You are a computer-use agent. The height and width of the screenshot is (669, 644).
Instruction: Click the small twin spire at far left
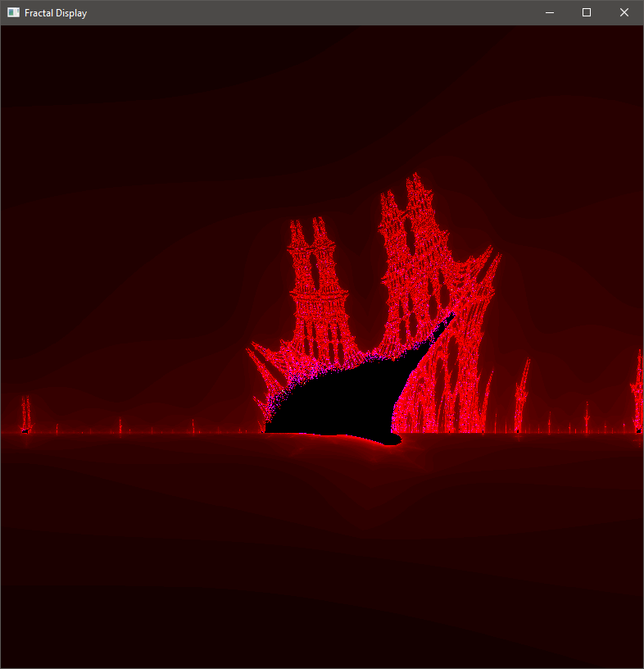pyautogui.click(x=26, y=415)
